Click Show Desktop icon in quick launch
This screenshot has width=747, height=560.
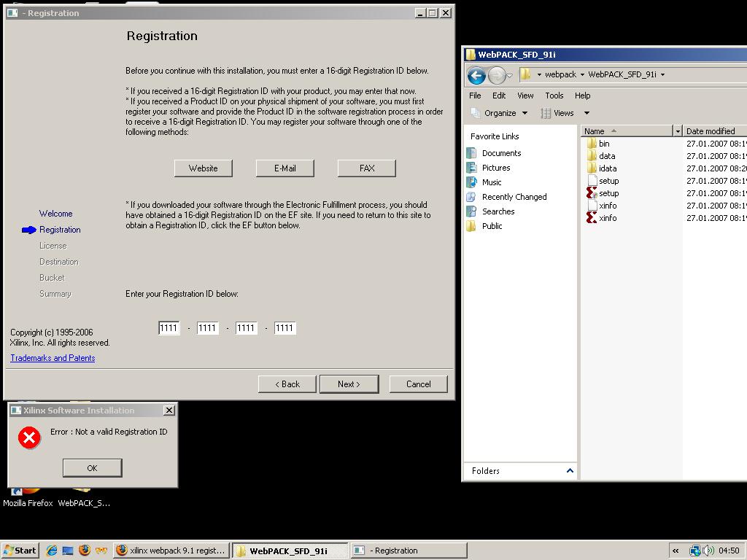(x=68, y=551)
